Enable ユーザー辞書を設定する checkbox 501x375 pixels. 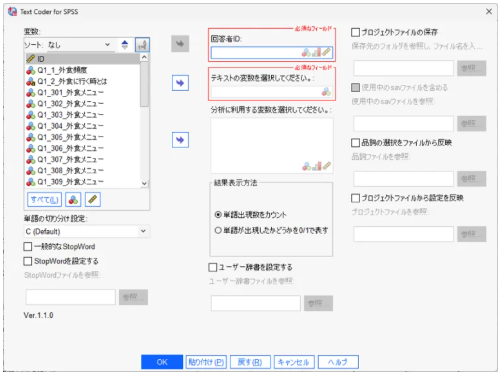pos(212,267)
